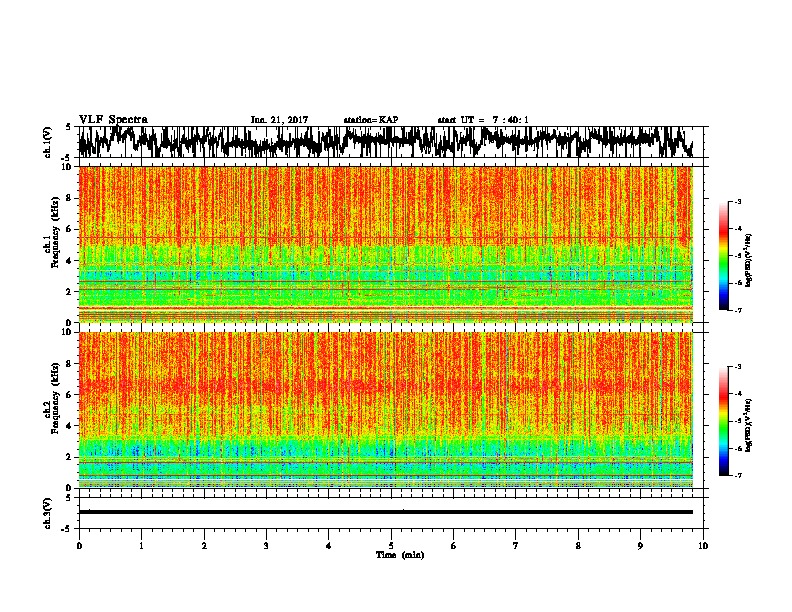This screenshot has width=792, height=612.
Task: Click the ch.2 colorbar "-7" tick value
Action: (737, 476)
